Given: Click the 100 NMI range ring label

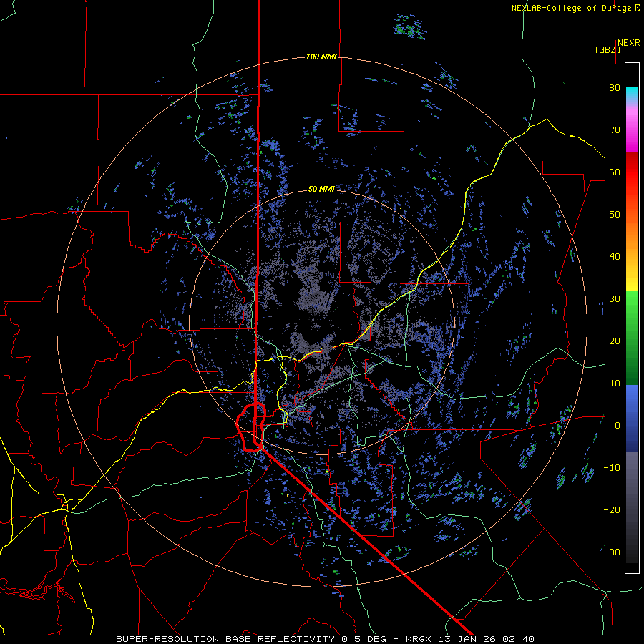Looking at the screenshot, I should pos(321,57).
